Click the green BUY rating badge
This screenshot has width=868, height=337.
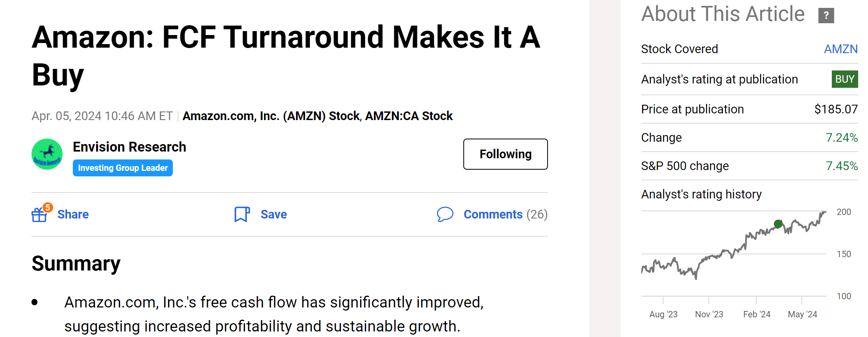[845, 79]
